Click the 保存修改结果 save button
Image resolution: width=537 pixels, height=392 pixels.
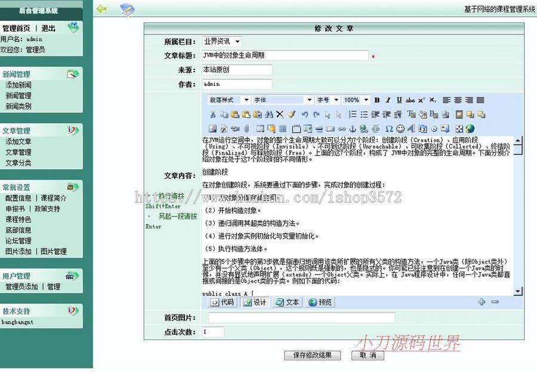coord(313,355)
